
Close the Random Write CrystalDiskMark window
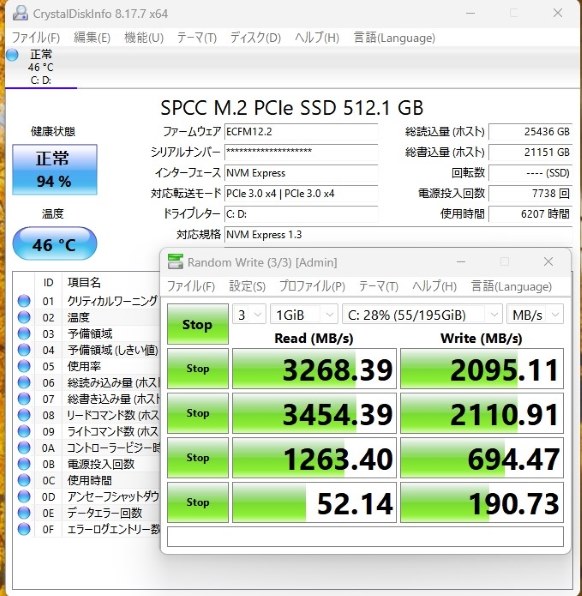548,262
